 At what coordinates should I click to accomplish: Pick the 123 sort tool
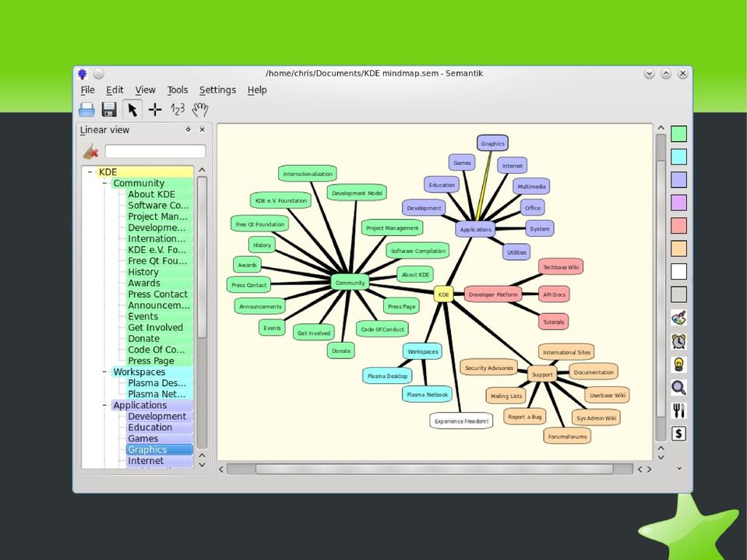click(178, 110)
